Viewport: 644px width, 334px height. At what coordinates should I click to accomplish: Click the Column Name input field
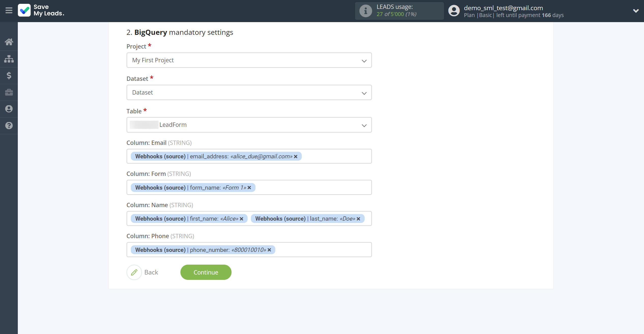249,219
